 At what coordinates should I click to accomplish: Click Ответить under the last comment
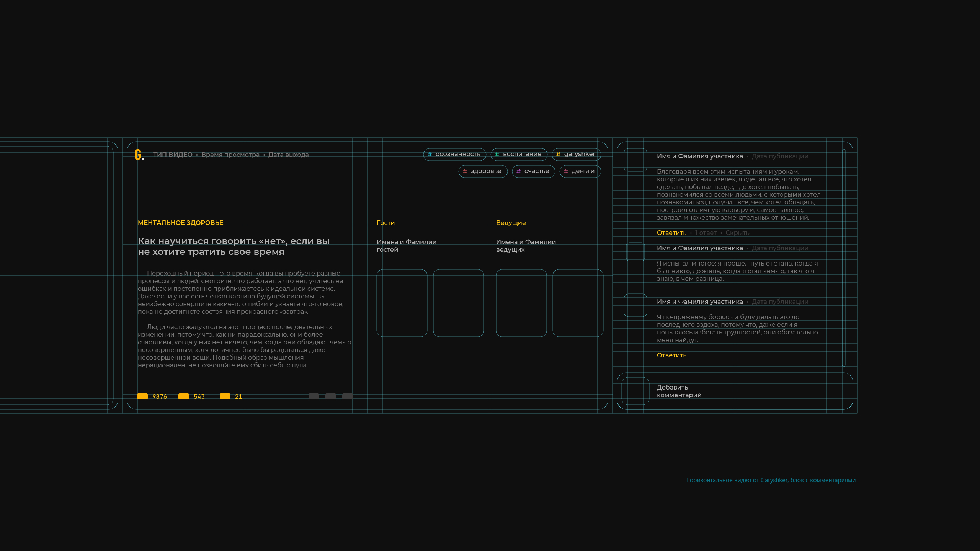(x=671, y=355)
